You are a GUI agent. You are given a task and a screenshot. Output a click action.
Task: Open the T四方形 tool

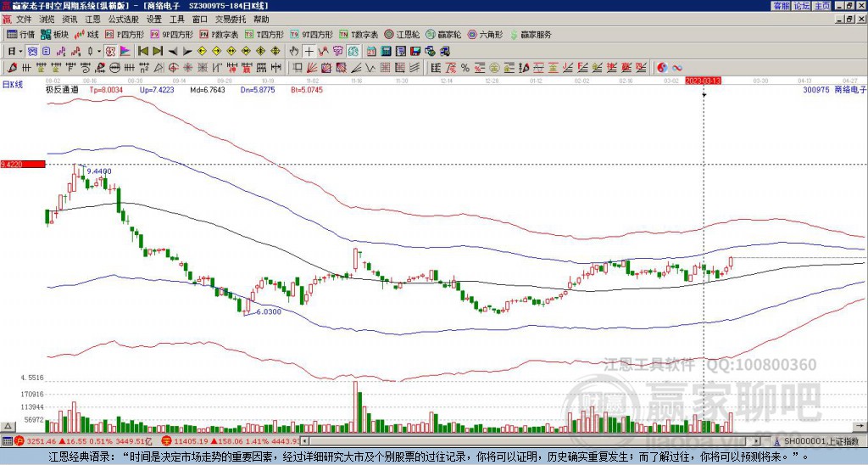264,34
